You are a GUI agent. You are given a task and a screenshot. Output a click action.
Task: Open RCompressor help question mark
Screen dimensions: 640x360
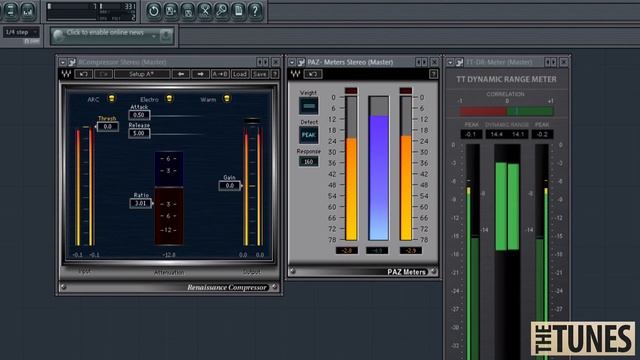point(275,74)
